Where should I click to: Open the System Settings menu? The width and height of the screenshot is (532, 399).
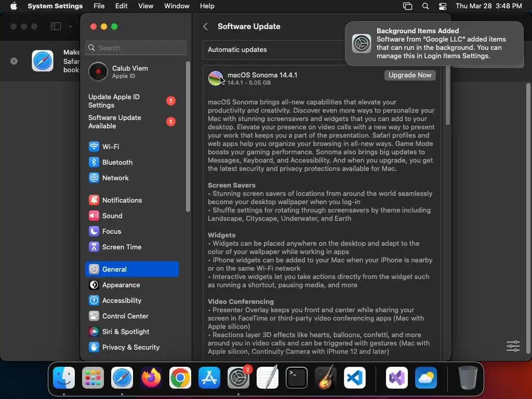(55, 6)
